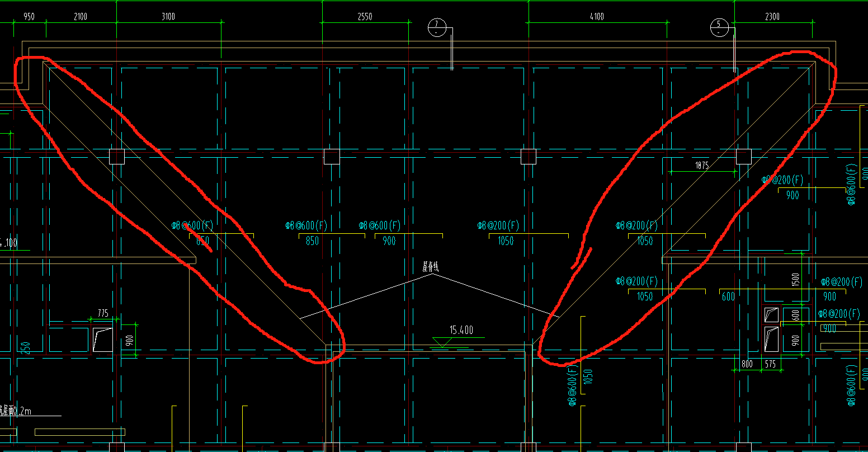868x452 pixels.
Task: Select the vertical 250 dimension text
Action: [x=26, y=347]
